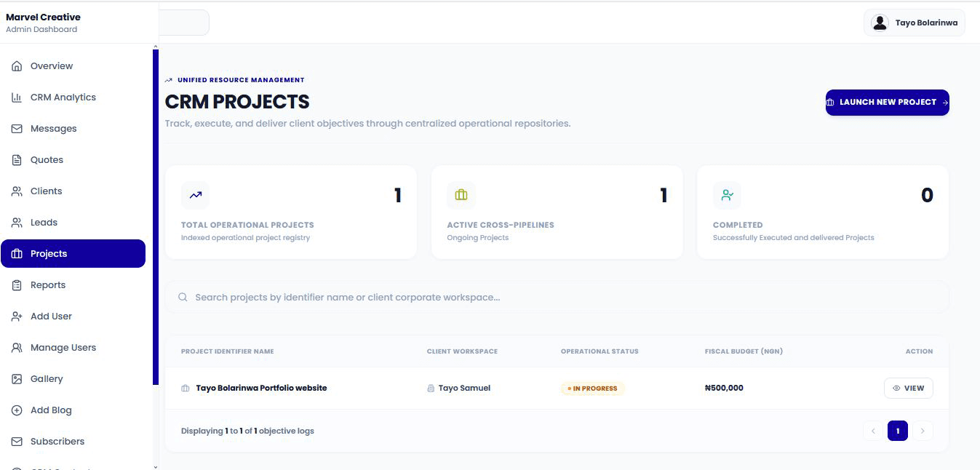The height and width of the screenshot is (470, 980).
Task: Click the Reports clipboard icon
Action: click(17, 285)
